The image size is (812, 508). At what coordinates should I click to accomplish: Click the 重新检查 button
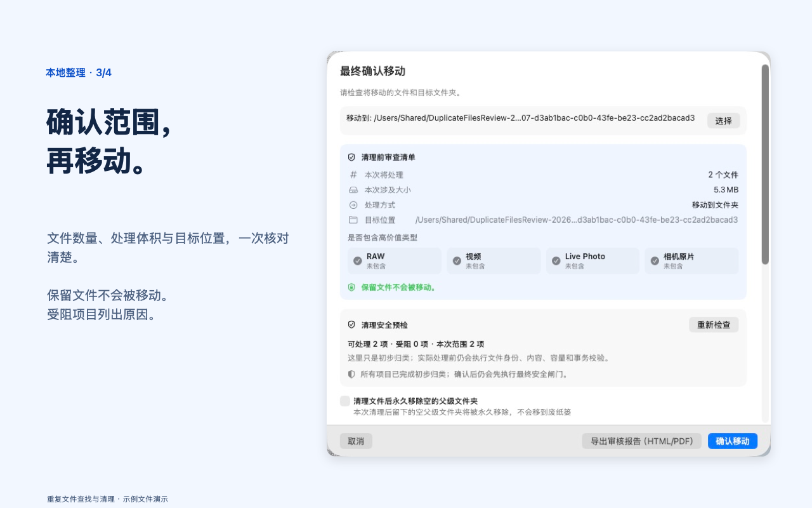[714, 324]
